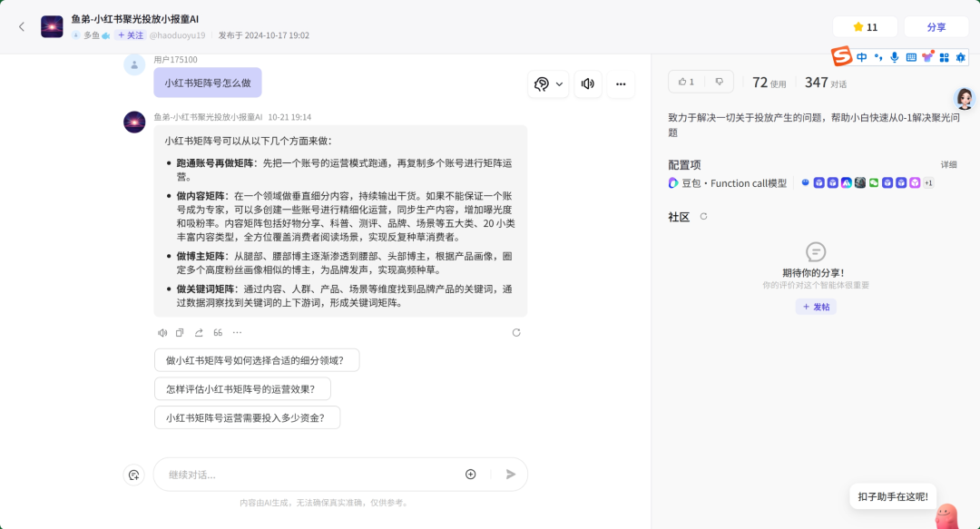Click the bot title 鱼弟-小红书聚光投放小报童AI
This screenshot has height=529, width=980.
(x=135, y=19)
